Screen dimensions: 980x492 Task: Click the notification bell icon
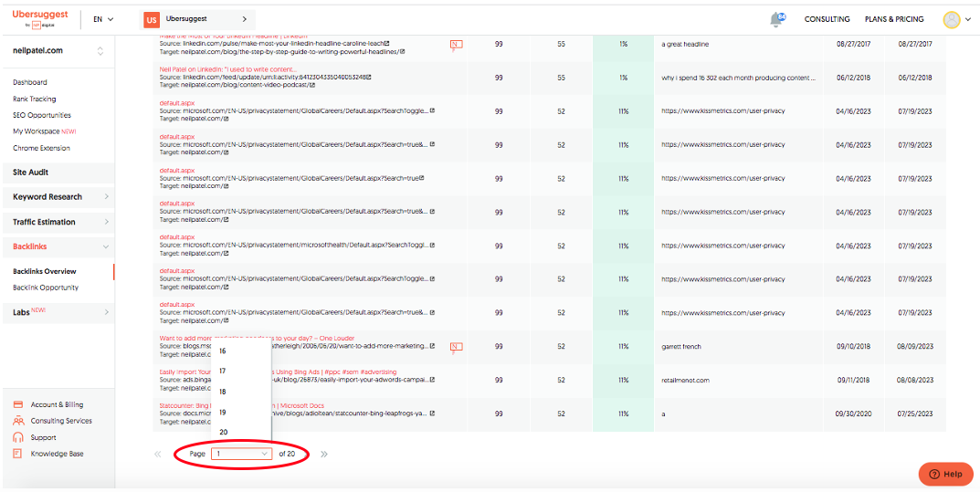tap(776, 19)
